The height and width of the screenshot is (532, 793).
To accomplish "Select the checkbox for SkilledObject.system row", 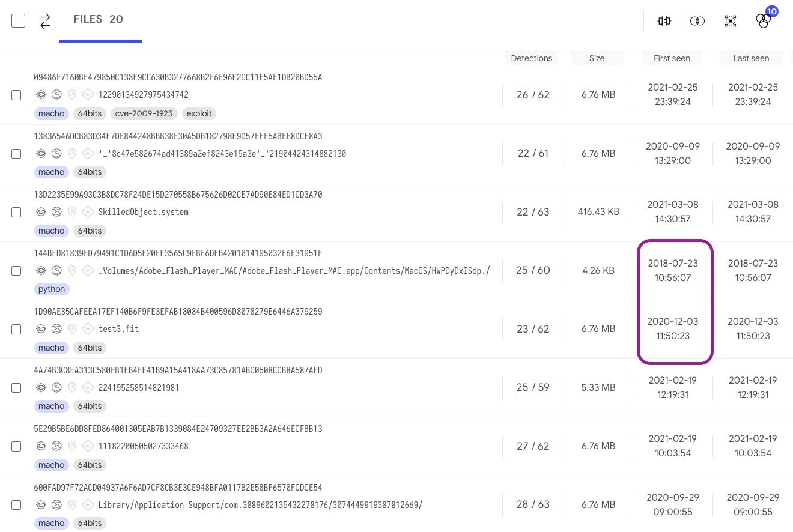I will (16, 212).
